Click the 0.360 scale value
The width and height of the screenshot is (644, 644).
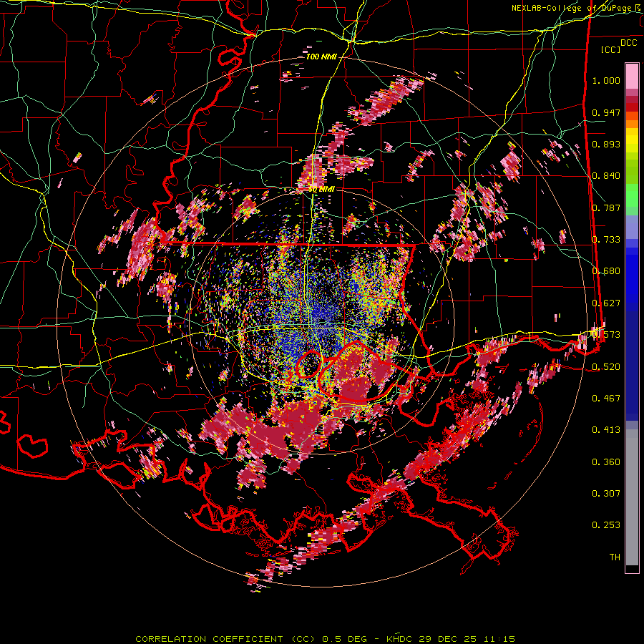coord(606,462)
